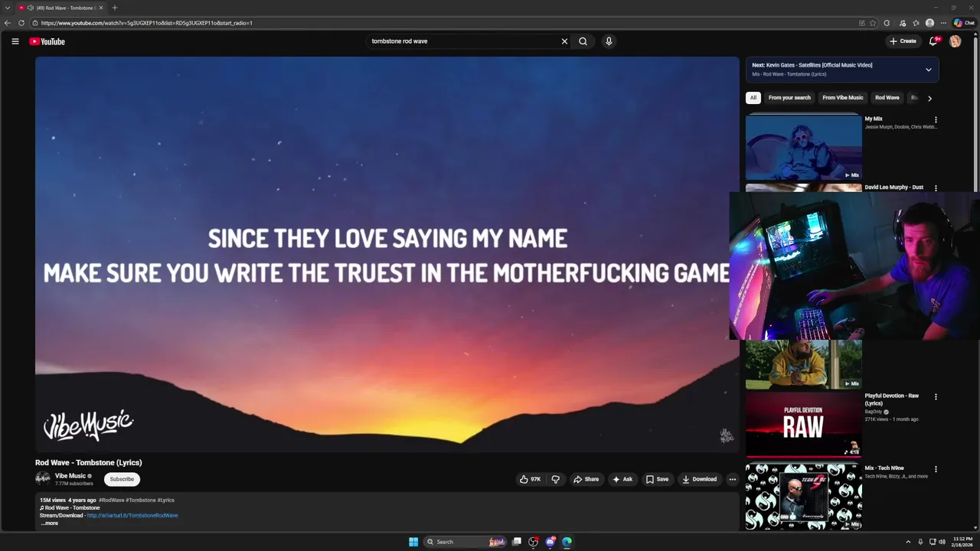Reload the page

click(21, 23)
